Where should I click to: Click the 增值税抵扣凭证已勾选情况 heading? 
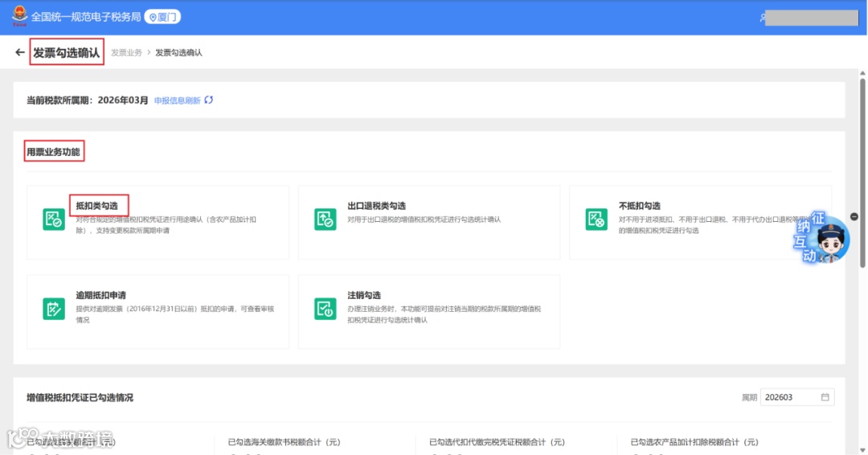80,398
